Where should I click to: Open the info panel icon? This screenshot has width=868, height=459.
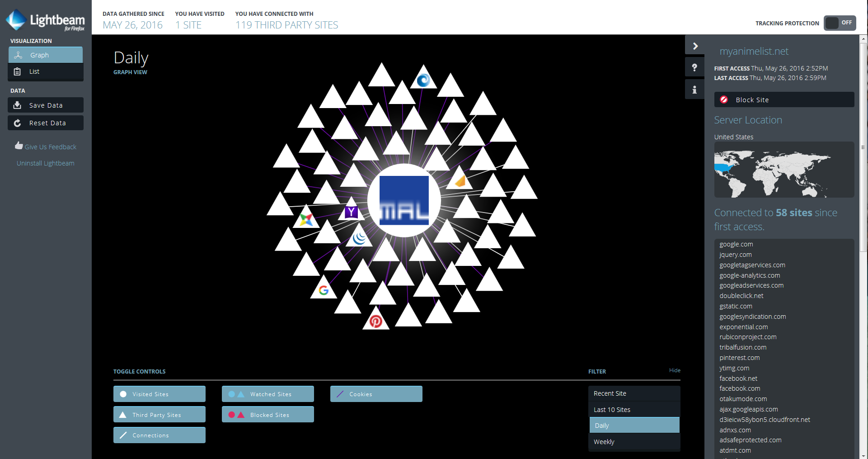(694, 90)
